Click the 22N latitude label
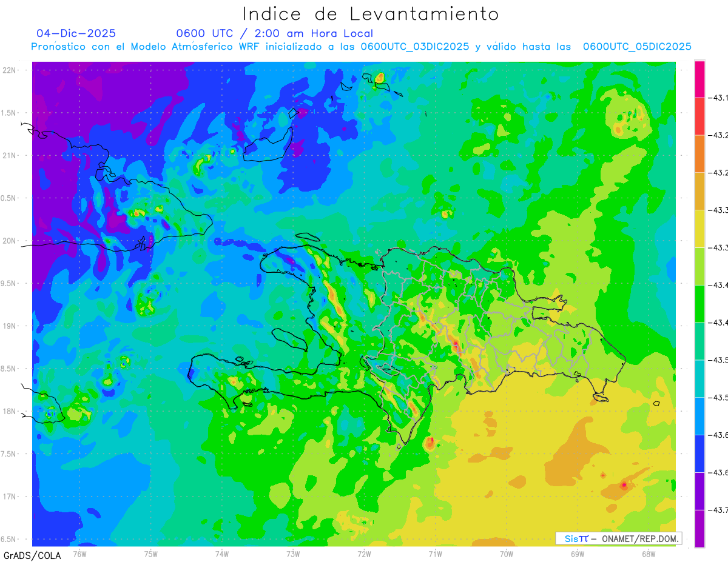728x562 pixels. pos(10,70)
